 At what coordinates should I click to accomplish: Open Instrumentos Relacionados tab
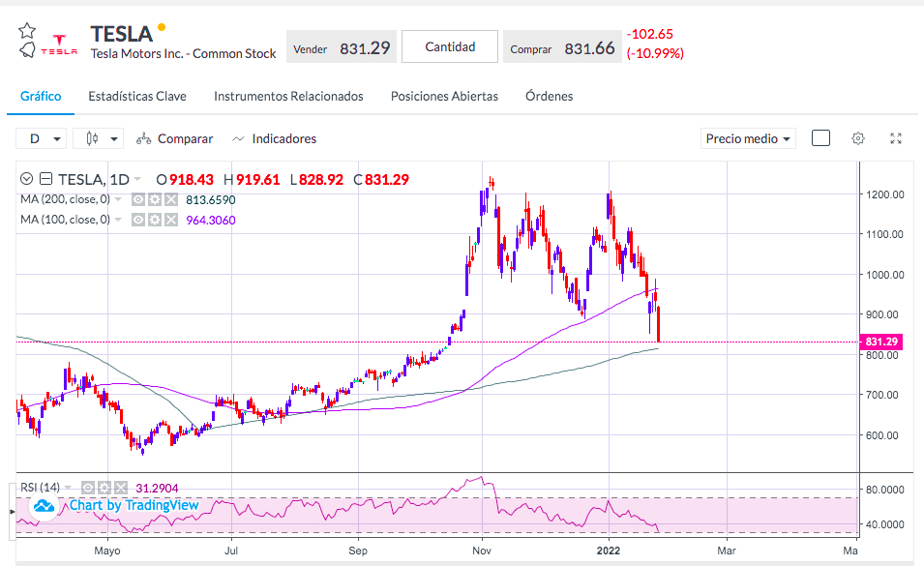pos(288,96)
